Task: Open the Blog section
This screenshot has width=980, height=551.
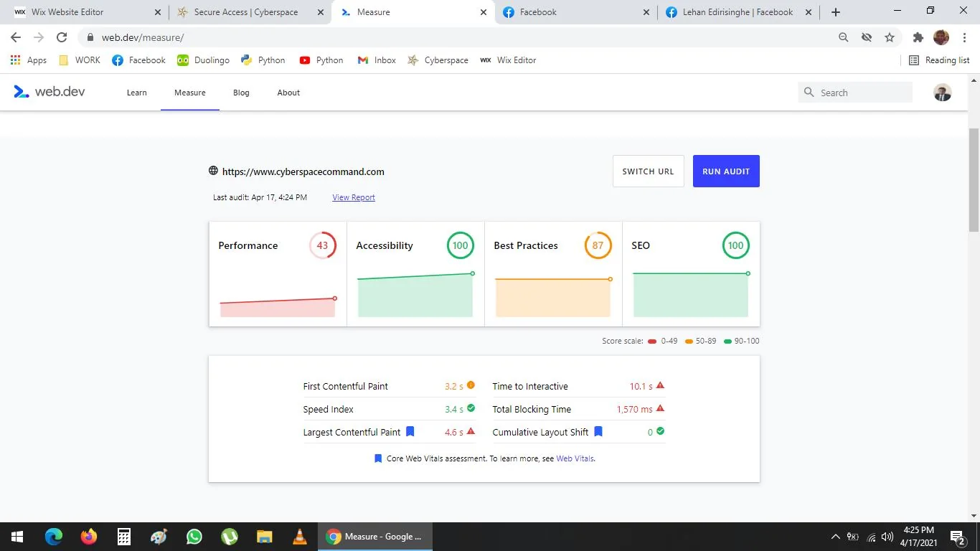Action: point(241,93)
